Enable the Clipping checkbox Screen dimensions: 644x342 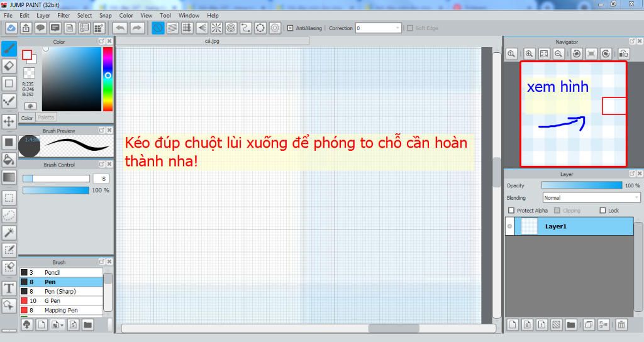coord(557,210)
